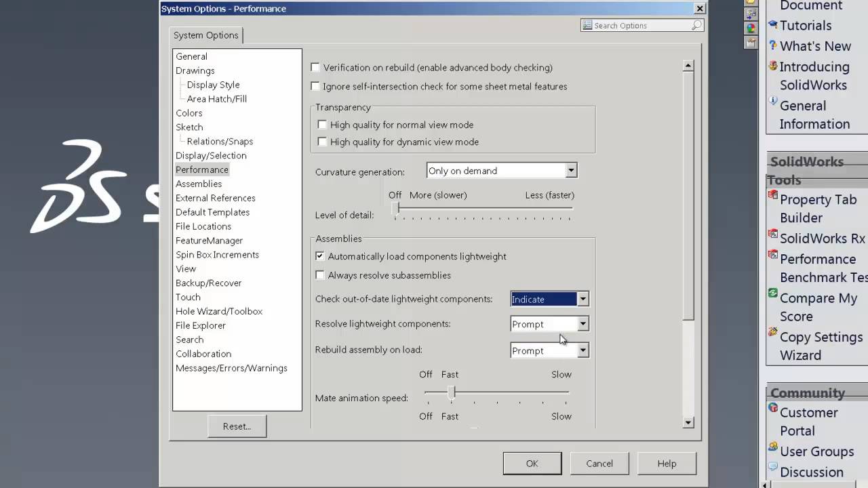Click the Mate animation speed slider handle
868x488 pixels.
coord(451,392)
